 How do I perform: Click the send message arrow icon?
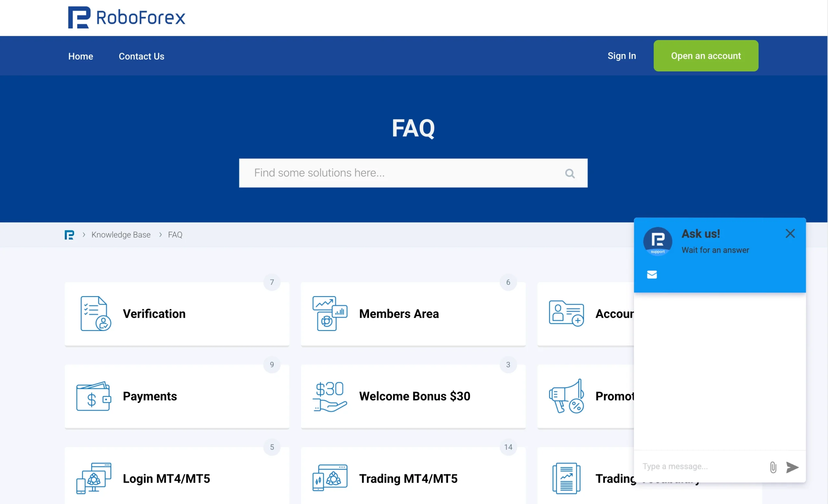[792, 467]
